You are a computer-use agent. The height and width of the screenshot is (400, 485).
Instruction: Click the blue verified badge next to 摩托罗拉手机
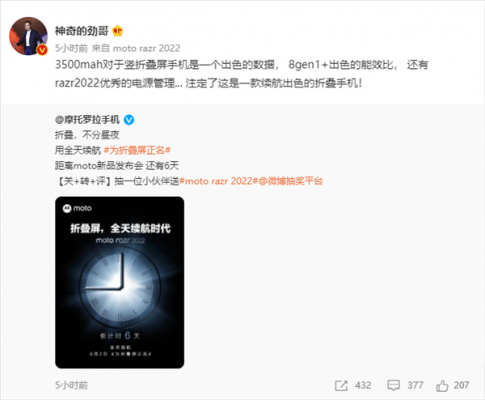click(x=129, y=120)
